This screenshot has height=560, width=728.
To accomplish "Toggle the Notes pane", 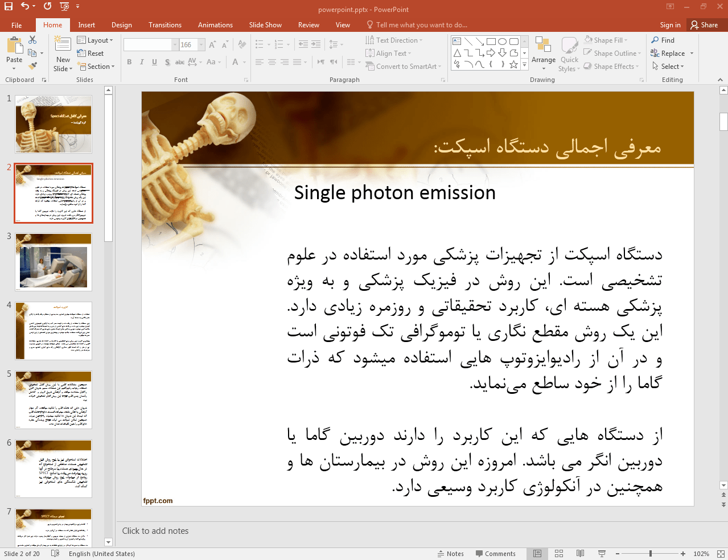I will [451, 554].
